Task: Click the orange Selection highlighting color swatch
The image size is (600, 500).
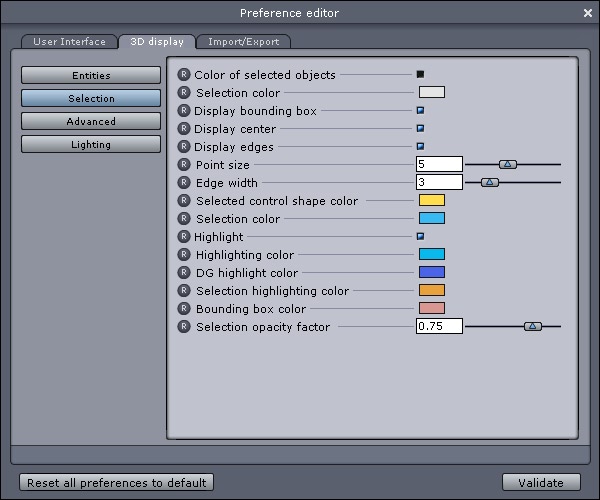Action: (432, 290)
